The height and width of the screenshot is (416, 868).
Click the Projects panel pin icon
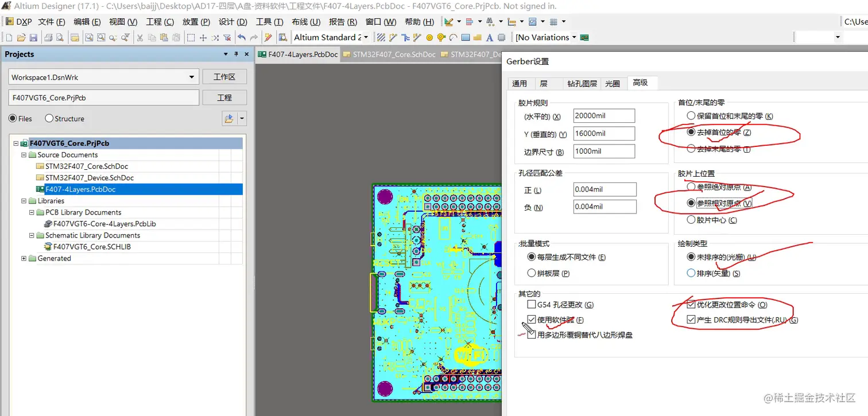(x=236, y=54)
